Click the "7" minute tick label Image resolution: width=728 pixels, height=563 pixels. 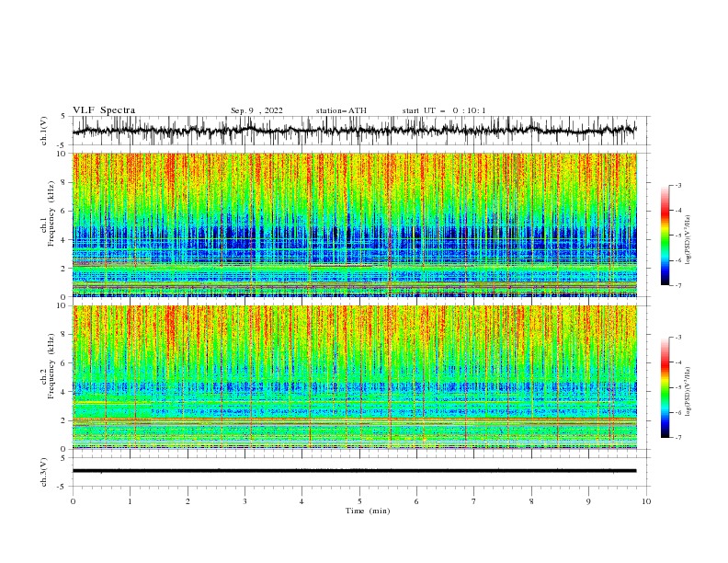coord(474,501)
